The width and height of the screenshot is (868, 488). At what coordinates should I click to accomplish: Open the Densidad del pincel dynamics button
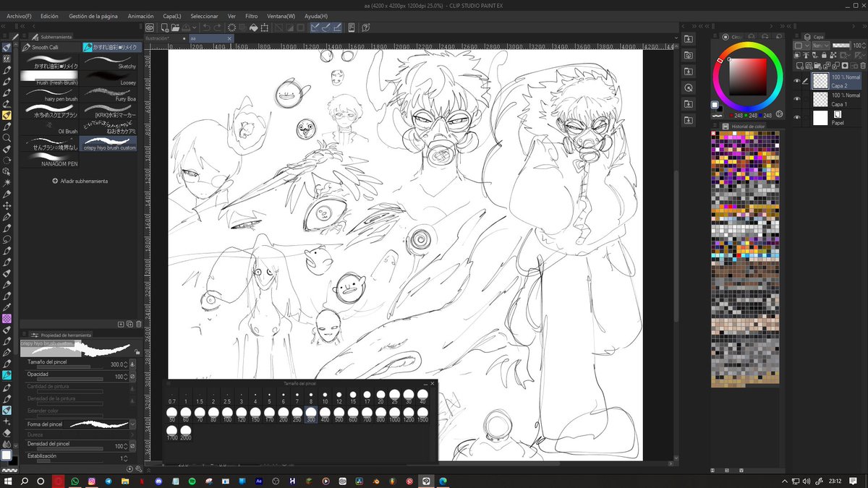(132, 446)
